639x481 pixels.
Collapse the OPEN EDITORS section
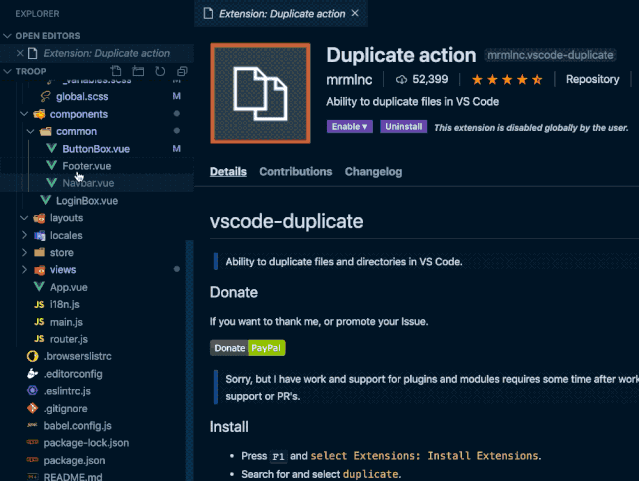[8, 36]
